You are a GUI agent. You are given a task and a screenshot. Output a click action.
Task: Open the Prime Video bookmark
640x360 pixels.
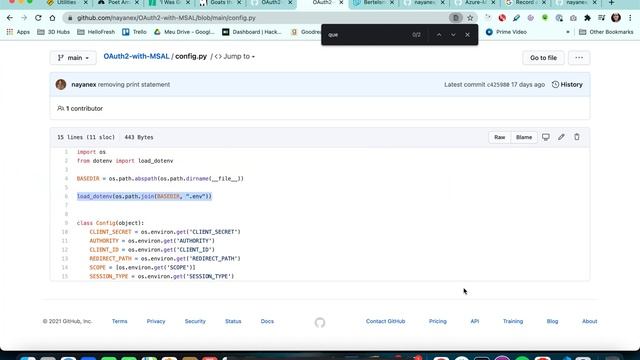point(506,32)
